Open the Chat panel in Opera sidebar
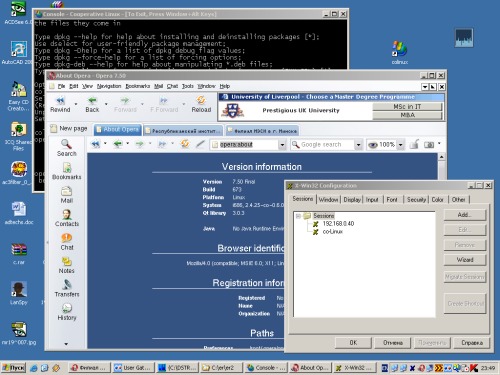The image size is (500, 375). pos(66,242)
